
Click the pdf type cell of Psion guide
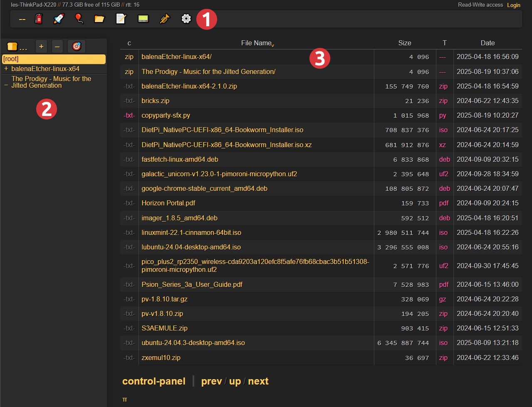click(444, 284)
